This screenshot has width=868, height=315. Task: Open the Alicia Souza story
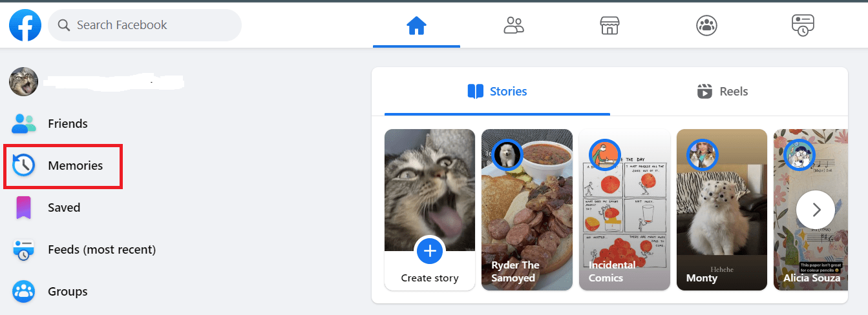[810, 210]
